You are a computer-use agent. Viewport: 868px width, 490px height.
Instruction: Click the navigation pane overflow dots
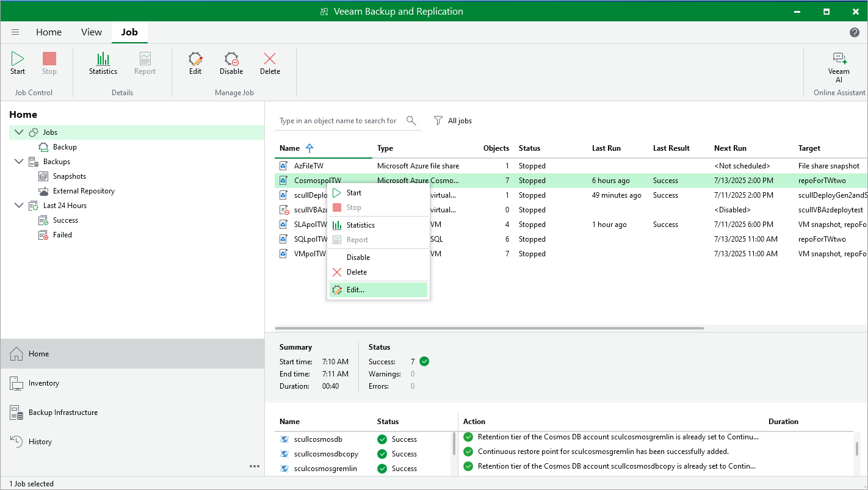coord(255,466)
